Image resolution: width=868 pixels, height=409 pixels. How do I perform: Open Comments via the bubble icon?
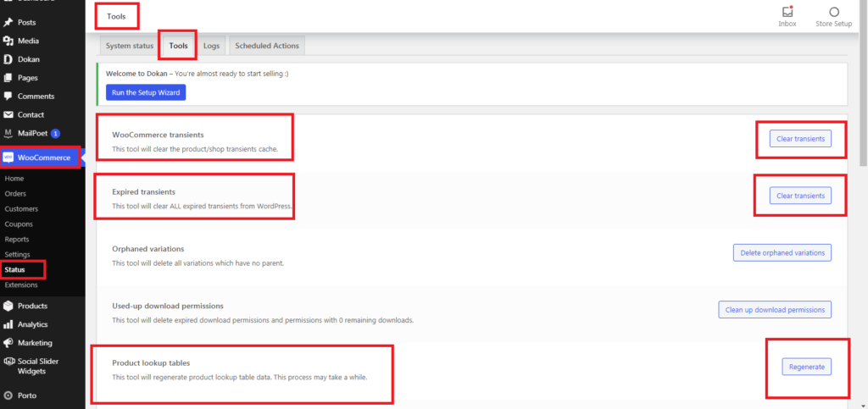point(8,97)
